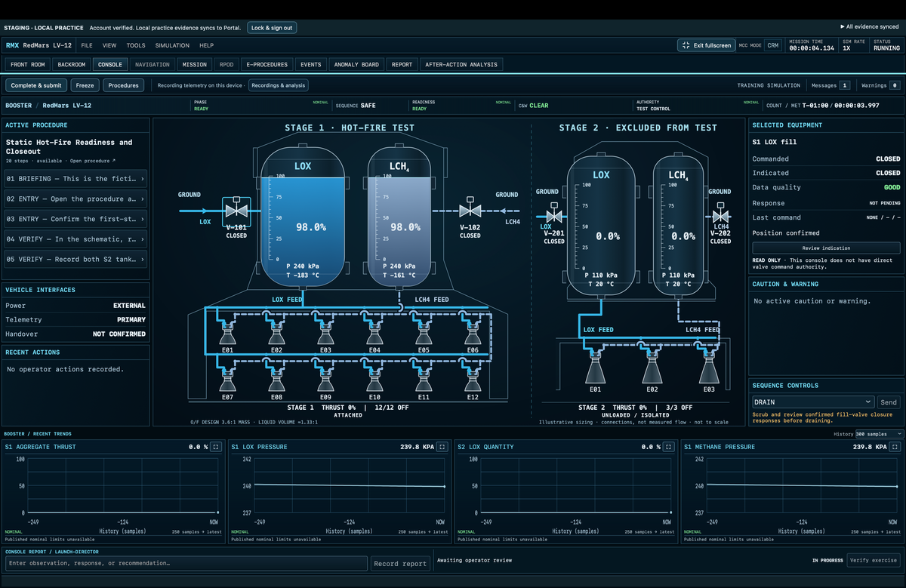The width and height of the screenshot is (906, 588).
Task: Focus the console report input field
Action: coord(187,563)
